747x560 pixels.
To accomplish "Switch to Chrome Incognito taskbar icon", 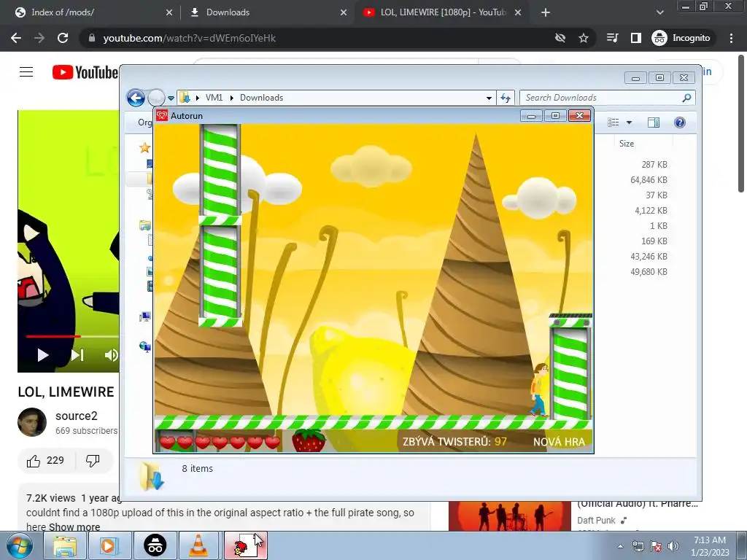I will pyautogui.click(x=155, y=545).
